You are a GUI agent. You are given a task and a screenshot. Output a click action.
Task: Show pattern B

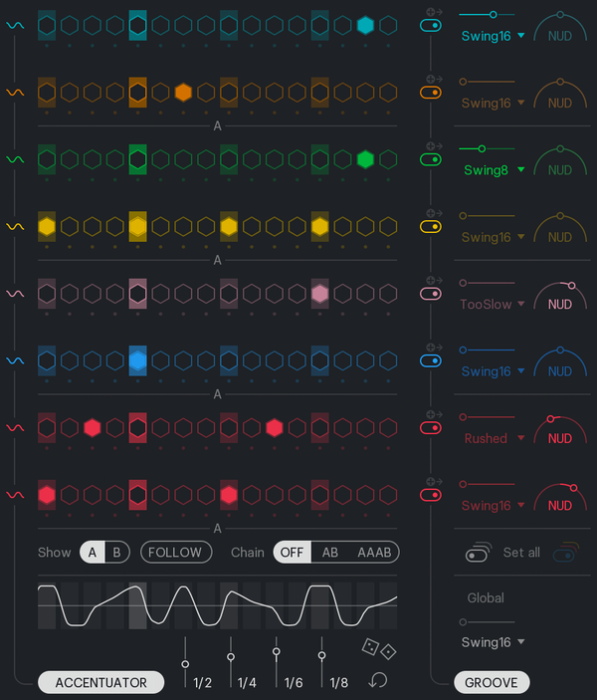coord(116,552)
